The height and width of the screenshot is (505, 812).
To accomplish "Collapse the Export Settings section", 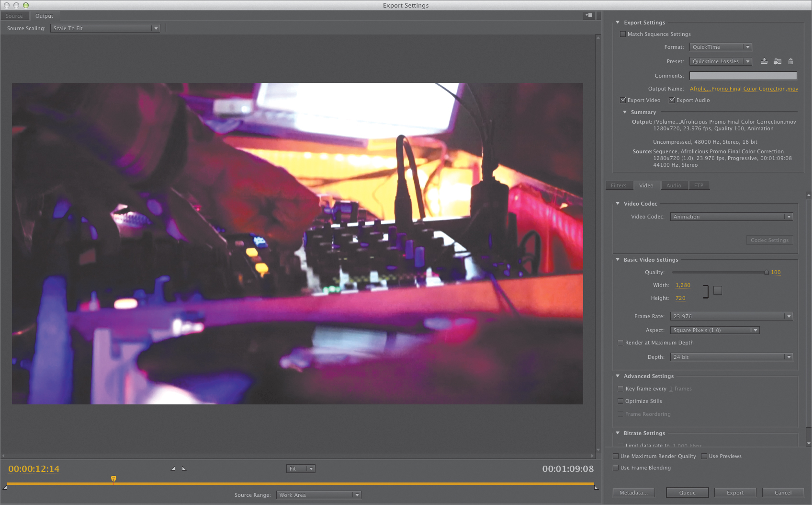I will point(618,23).
